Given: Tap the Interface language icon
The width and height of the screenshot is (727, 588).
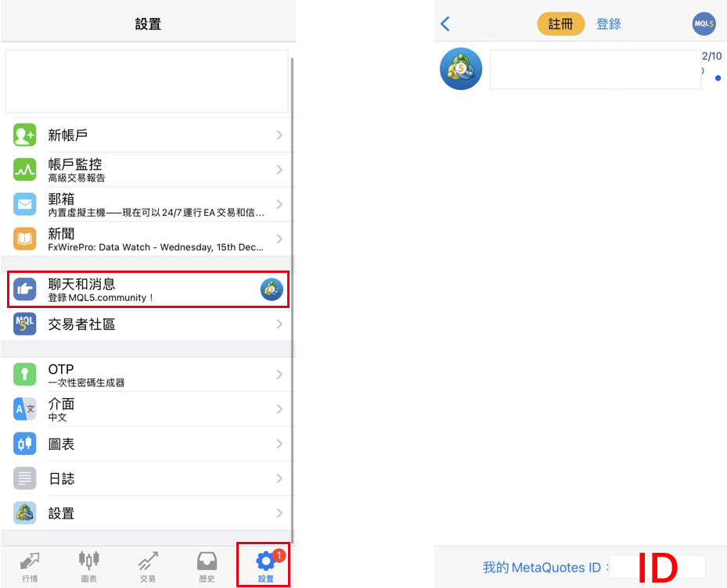Looking at the screenshot, I should (24, 409).
